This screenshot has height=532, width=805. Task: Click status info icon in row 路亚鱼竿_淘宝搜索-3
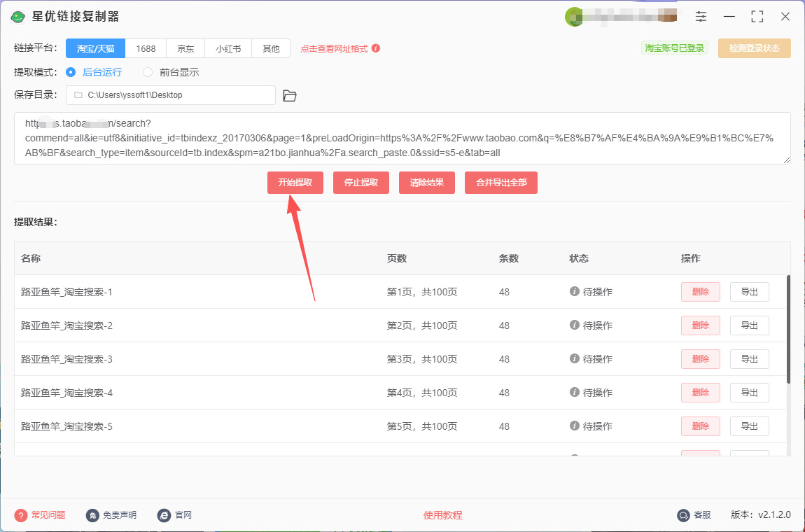tap(575, 358)
